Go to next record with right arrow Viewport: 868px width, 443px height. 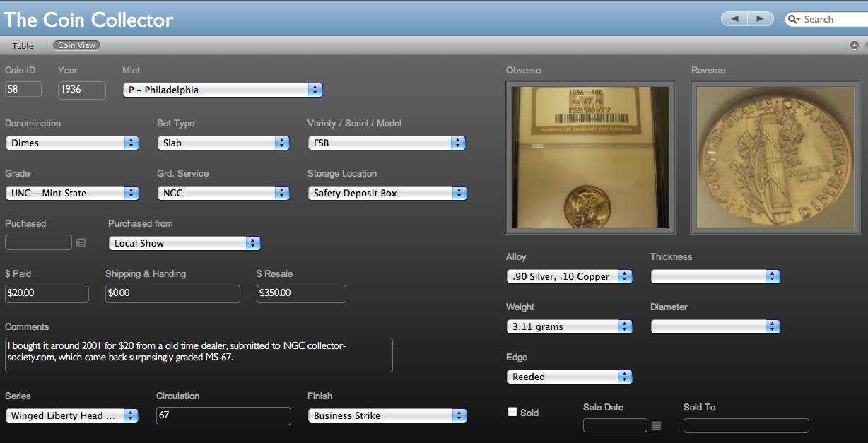pyautogui.click(x=760, y=19)
